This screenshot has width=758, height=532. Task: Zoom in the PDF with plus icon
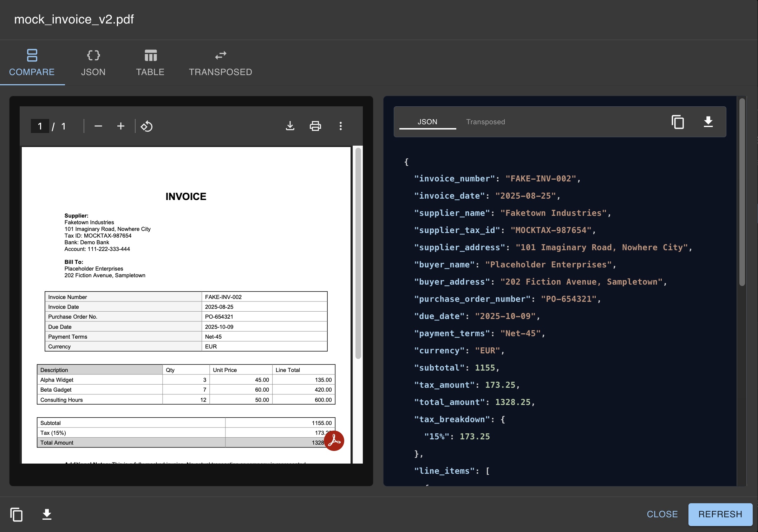(121, 126)
